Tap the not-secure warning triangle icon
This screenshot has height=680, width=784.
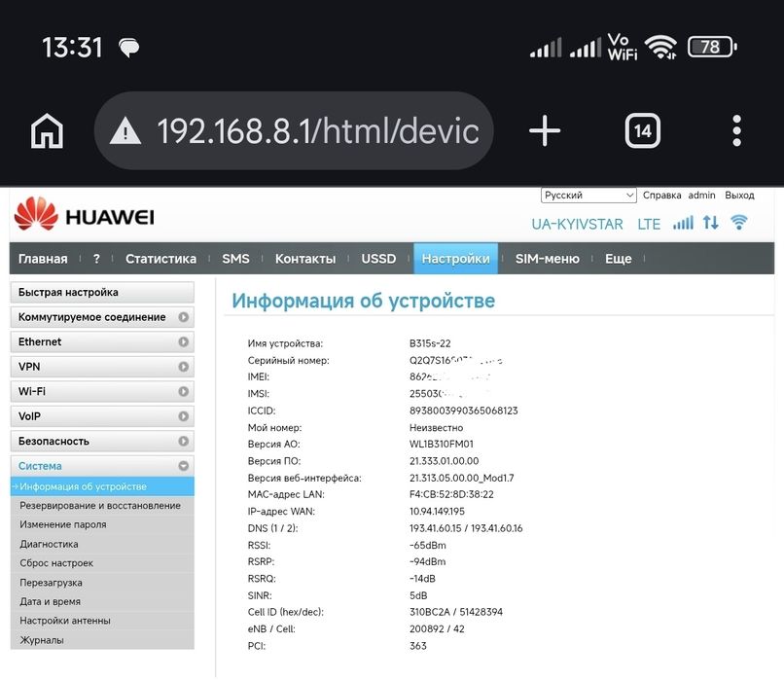(125, 131)
